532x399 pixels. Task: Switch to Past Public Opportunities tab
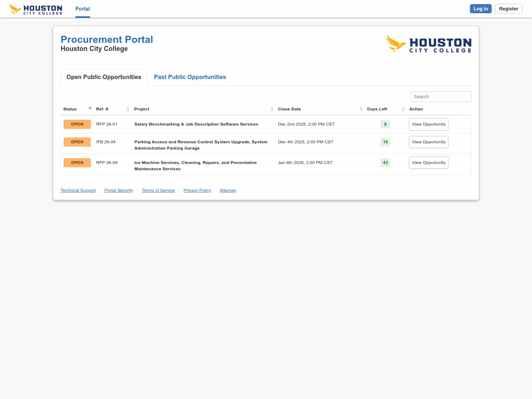click(x=190, y=77)
